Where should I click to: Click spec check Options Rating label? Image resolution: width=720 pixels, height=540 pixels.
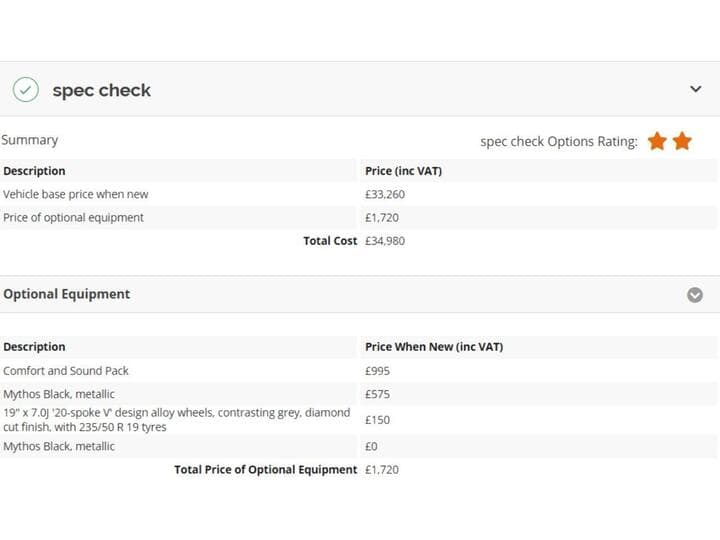click(x=559, y=142)
